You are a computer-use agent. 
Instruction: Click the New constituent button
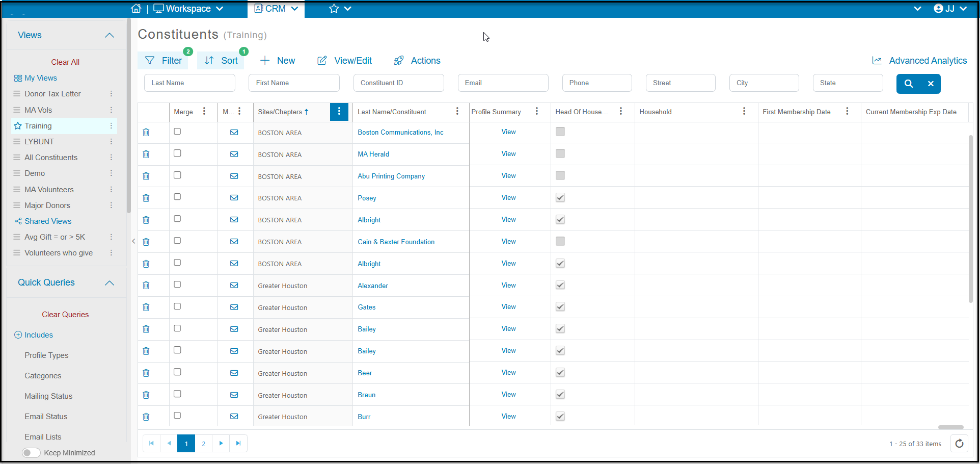coord(278,61)
